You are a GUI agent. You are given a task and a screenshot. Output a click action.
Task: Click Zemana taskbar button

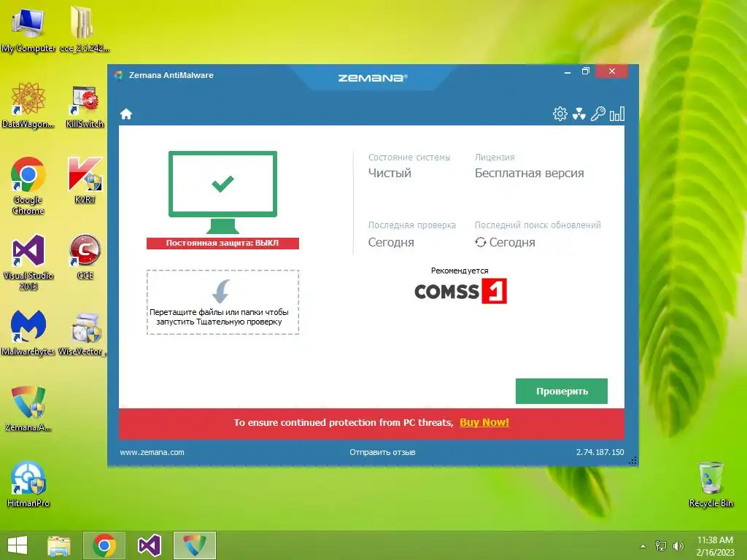[194, 545]
